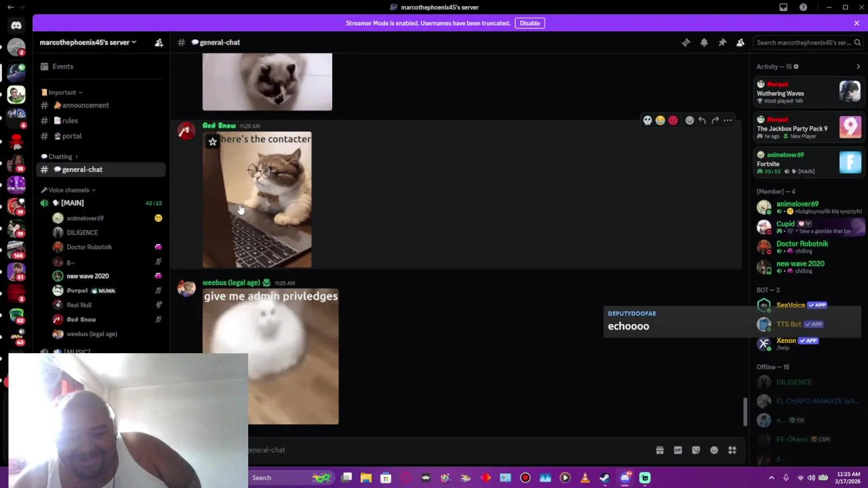Forward Red Snow's message
Image resolution: width=868 pixels, height=488 pixels.
click(715, 121)
